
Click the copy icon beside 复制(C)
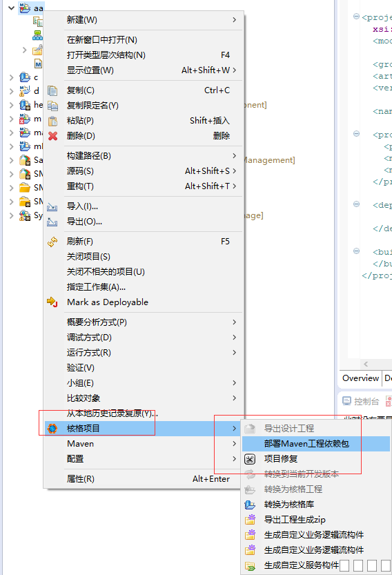tap(53, 90)
